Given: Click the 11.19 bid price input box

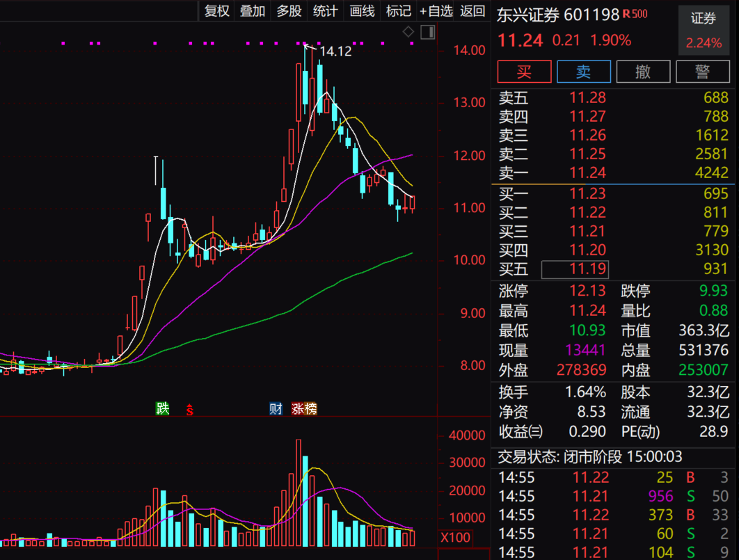Looking at the screenshot, I should pos(575,271).
